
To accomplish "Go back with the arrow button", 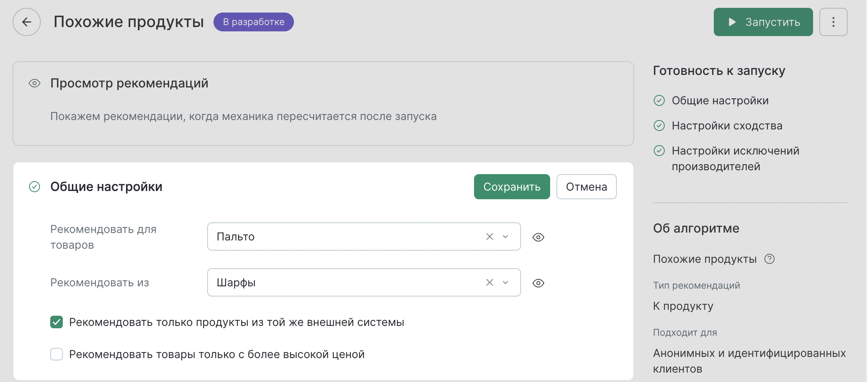I will 27,22.
